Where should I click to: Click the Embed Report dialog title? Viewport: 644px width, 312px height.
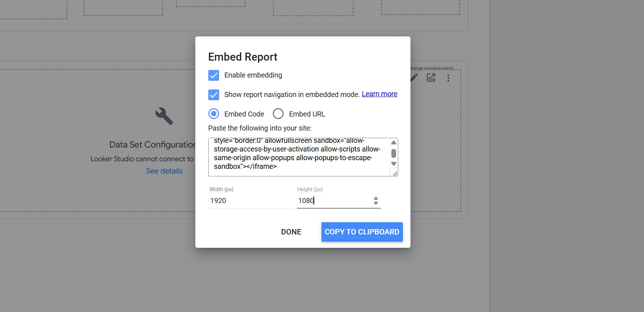click(x=243, y=57)
